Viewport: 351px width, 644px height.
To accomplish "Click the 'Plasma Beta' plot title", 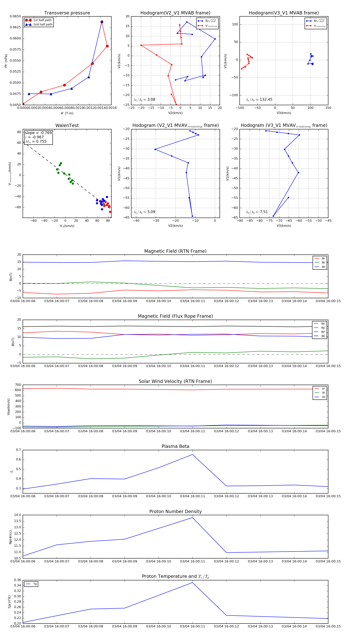I will [175, 447].
